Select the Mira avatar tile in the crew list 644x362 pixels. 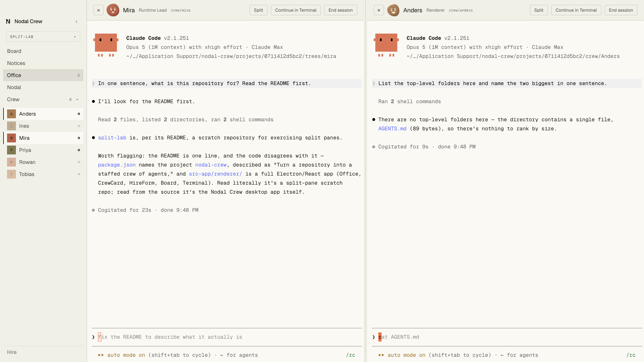11,138
